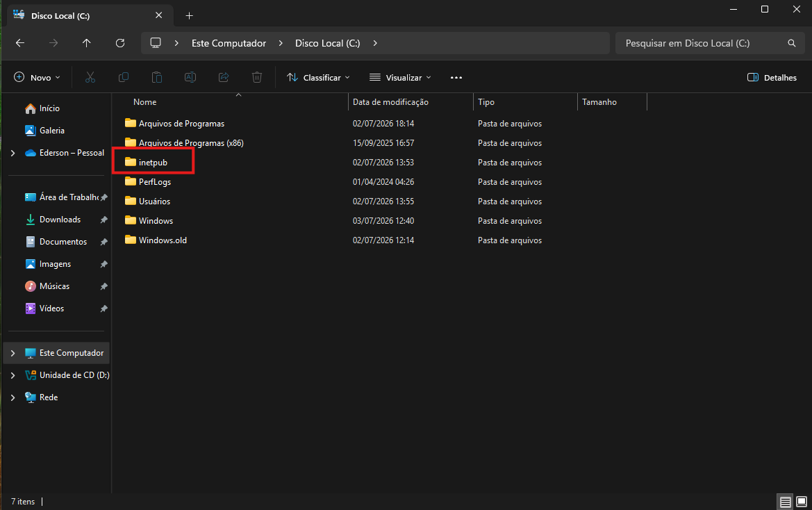Click the Paste clipboard icon
This screenshot has height=510, width=812.
tap(156, 78)
